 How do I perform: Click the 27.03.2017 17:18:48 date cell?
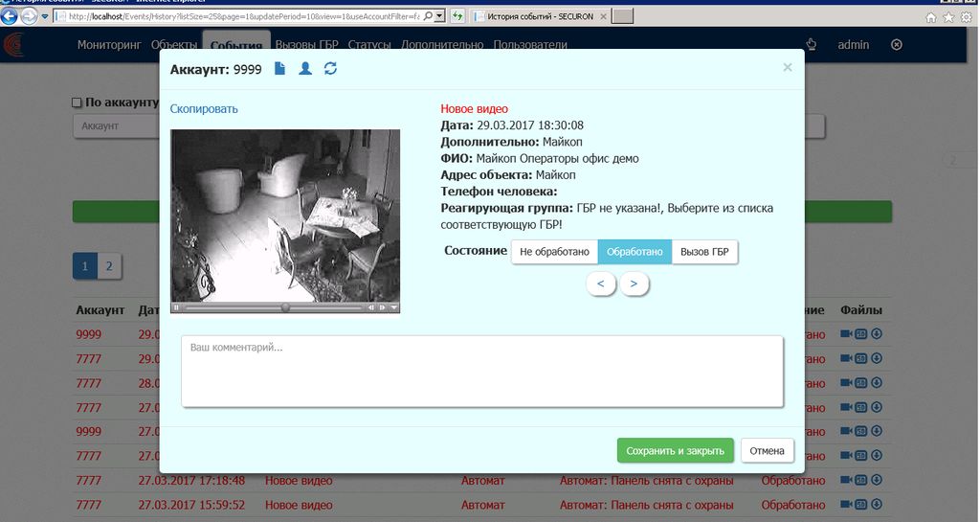[191, 481]
